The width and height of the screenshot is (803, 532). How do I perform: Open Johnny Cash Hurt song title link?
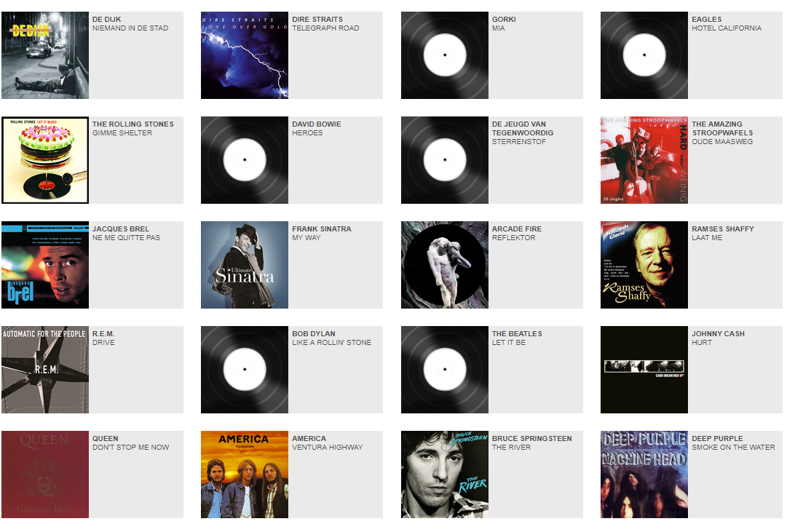click(702, 343)
